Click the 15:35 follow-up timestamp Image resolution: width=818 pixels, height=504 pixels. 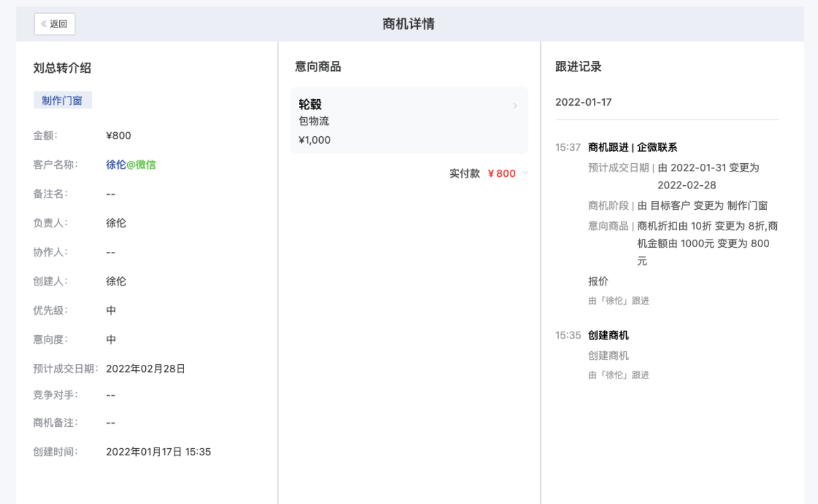pos(568,335)
